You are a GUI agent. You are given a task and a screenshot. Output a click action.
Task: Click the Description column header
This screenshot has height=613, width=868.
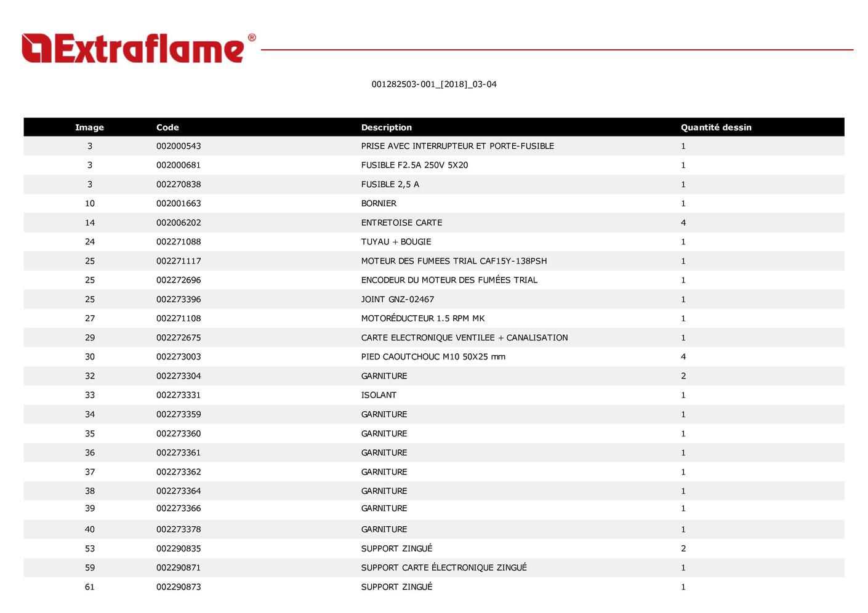click(386, 127)
